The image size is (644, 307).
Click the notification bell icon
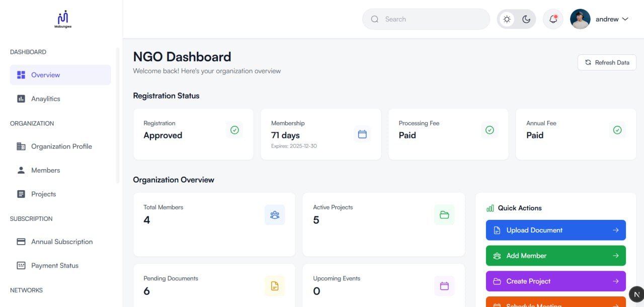(553, 19)
